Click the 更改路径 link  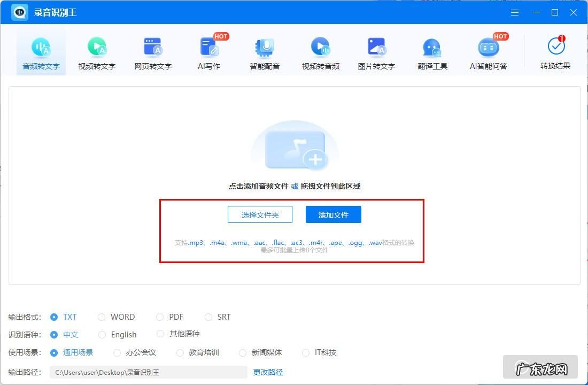point(268,372)
